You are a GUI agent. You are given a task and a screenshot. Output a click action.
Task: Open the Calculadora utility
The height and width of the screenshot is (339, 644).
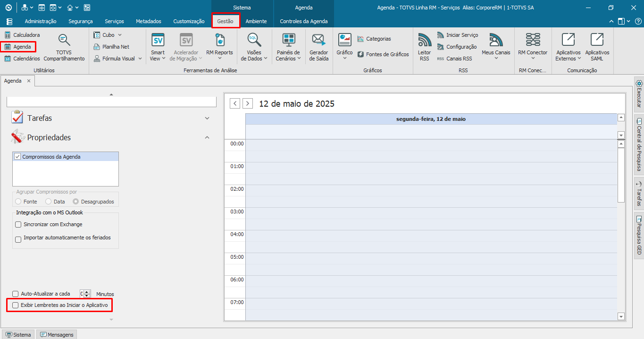(22, 35)
